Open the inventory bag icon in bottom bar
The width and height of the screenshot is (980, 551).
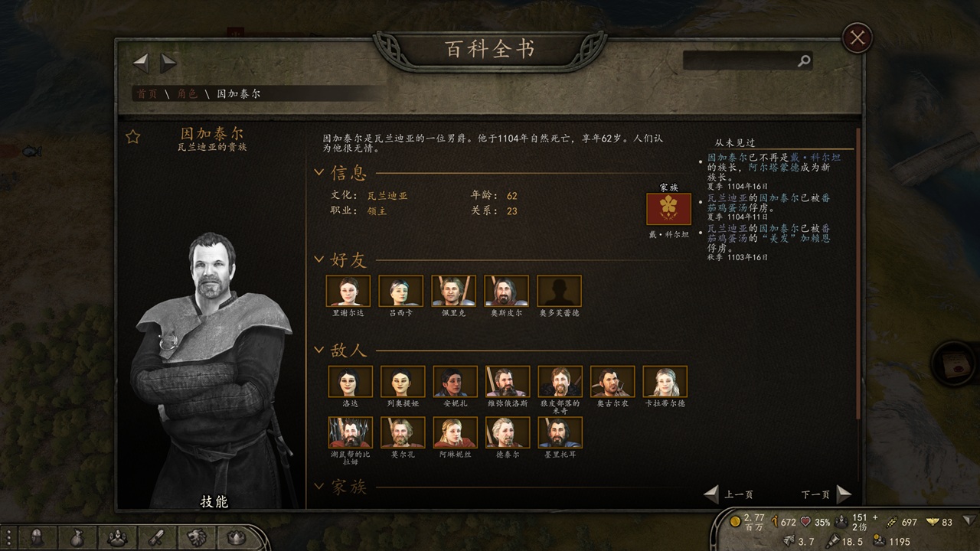(77, 538)
